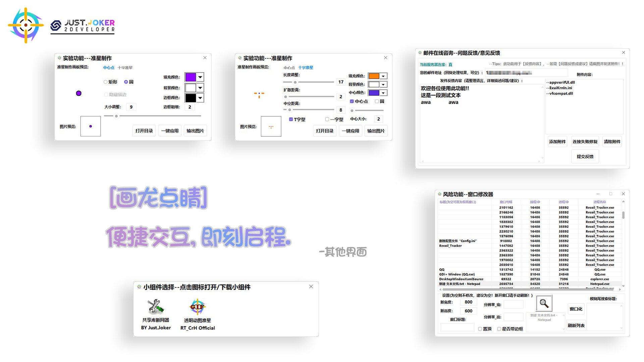Open the 填充颜色 color dropdown
644x362 pixels.
[200, 77]
